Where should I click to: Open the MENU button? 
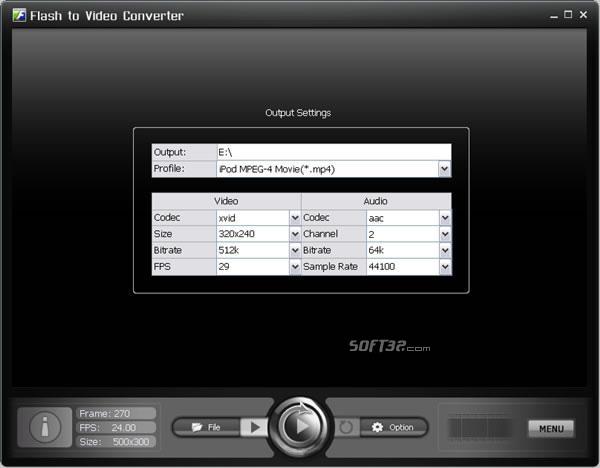click(551, 429)
